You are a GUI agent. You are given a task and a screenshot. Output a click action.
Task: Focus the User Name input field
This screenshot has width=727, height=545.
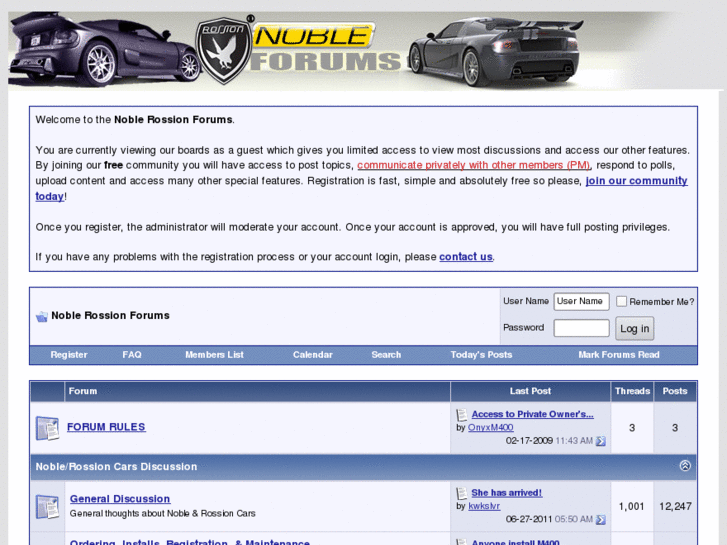[581, 301]
